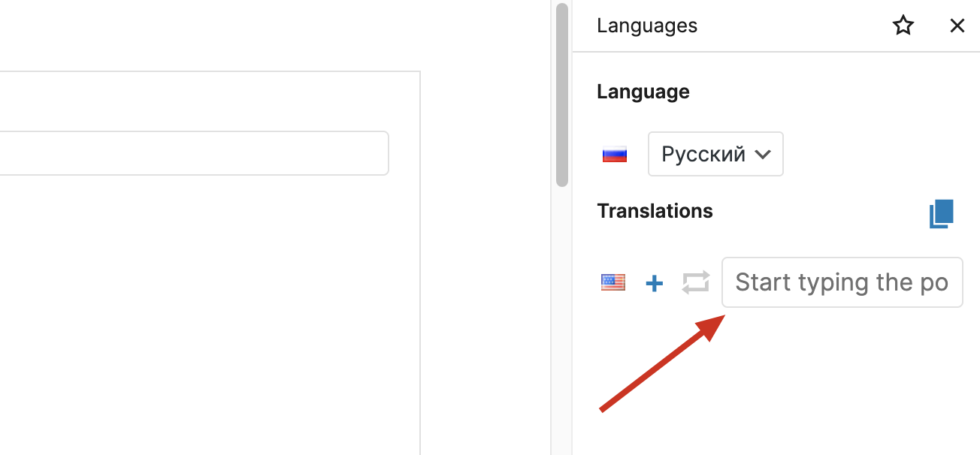Add an English translation via the plus icon
The image size is (980, 455).
(x=654, y=282)
